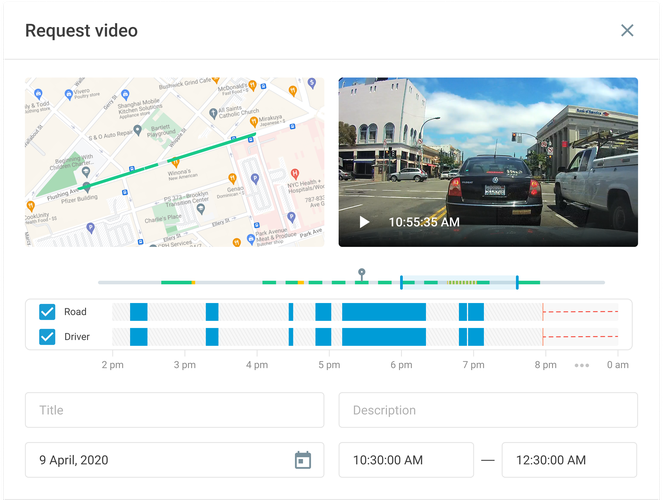
Task: Close the Request video dialog
Action: [627, 30]
